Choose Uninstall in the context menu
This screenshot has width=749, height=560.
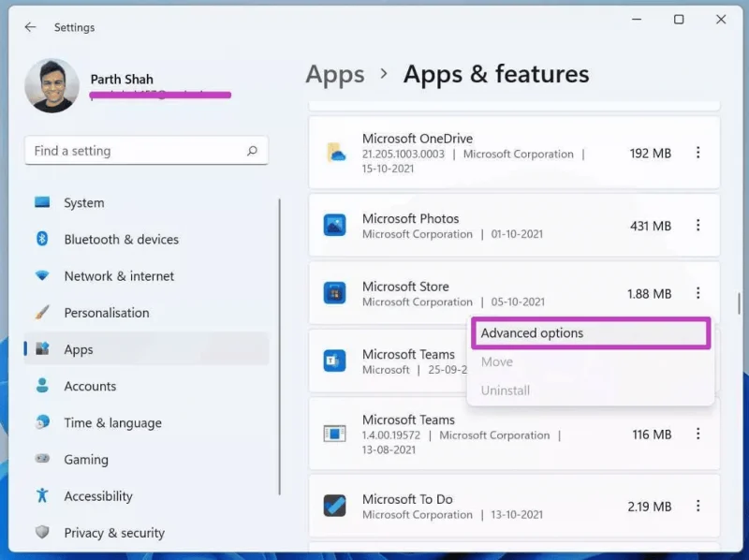(591, 391)
